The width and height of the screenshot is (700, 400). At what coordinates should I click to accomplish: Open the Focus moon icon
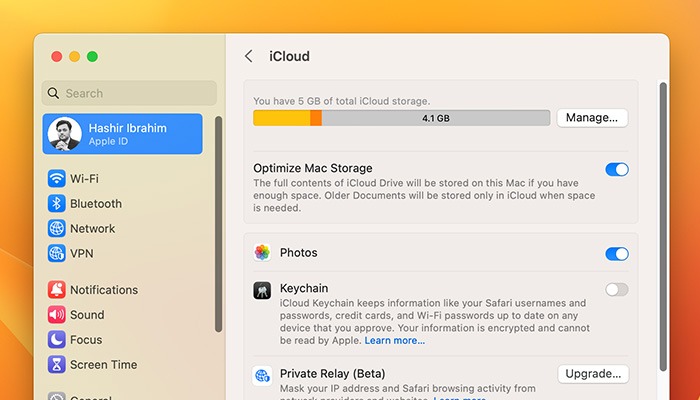(x=57, y=340)
